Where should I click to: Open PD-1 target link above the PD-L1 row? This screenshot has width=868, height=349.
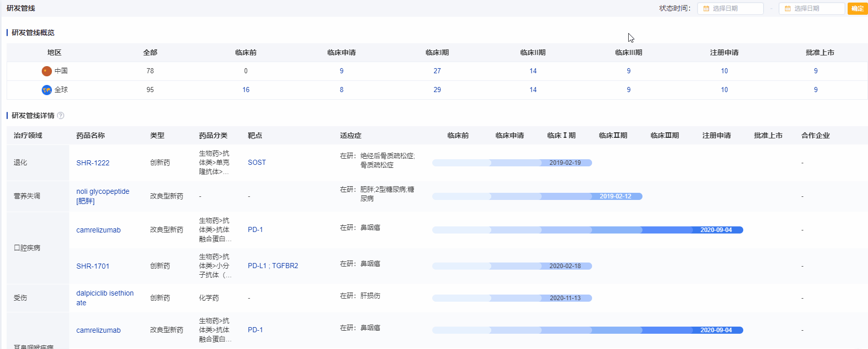pyautogui.click(x=255, y=230)
